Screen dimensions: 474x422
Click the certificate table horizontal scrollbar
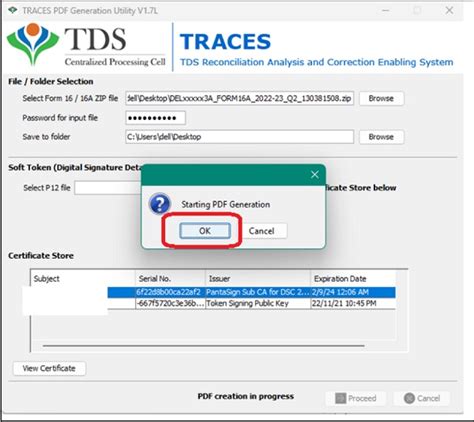[x=204, y=346]
